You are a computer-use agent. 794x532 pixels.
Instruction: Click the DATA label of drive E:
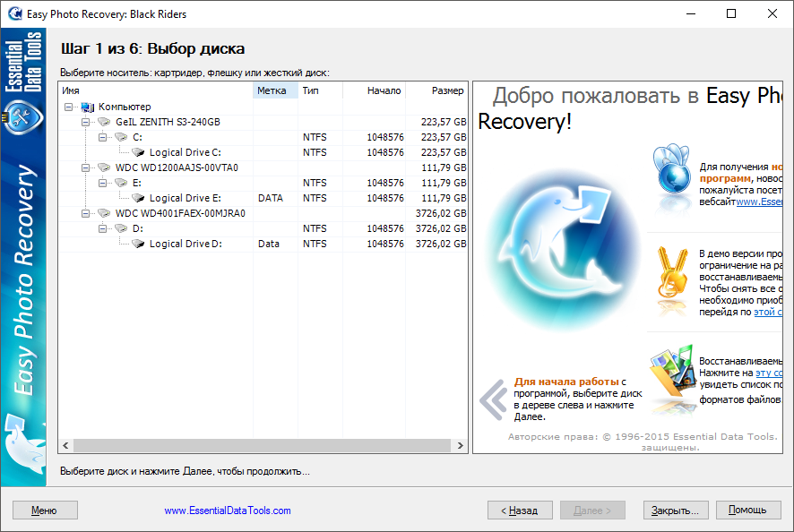point(271,198)
